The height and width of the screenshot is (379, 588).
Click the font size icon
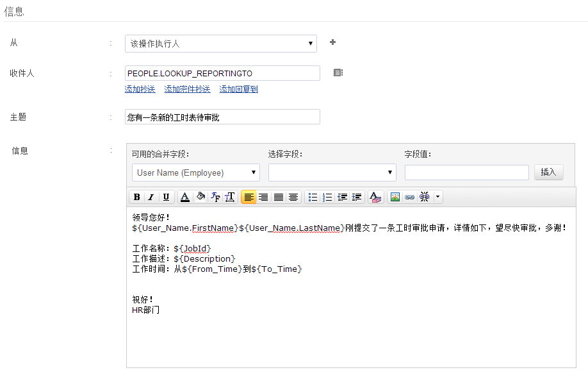tap(230, 198)
